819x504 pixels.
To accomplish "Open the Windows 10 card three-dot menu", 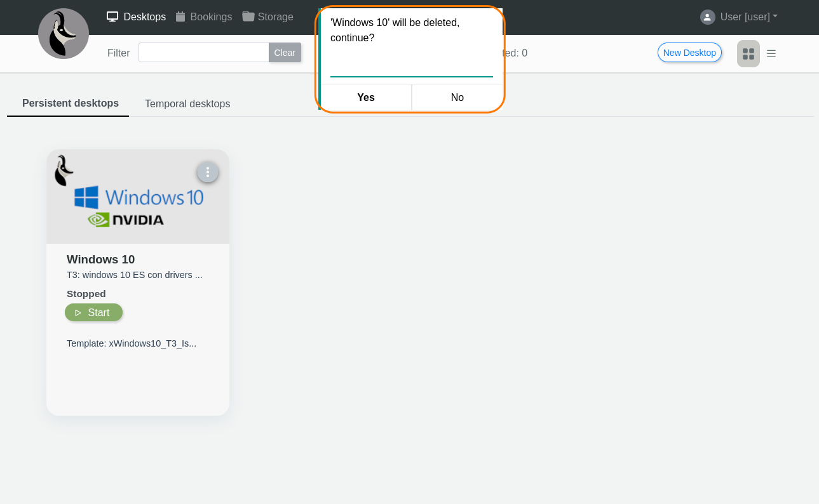I will (x=208, y=172).
